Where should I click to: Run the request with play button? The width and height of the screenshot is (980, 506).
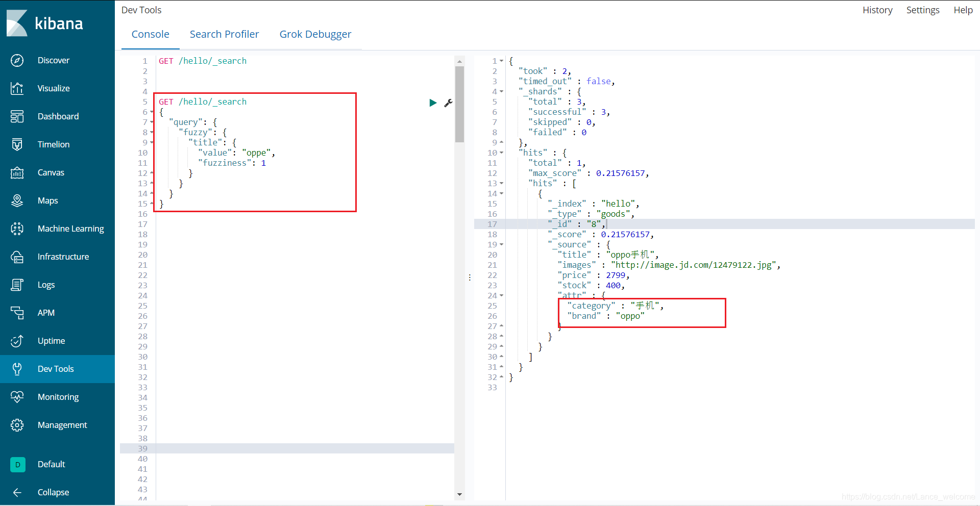click(x=433, y=103)
